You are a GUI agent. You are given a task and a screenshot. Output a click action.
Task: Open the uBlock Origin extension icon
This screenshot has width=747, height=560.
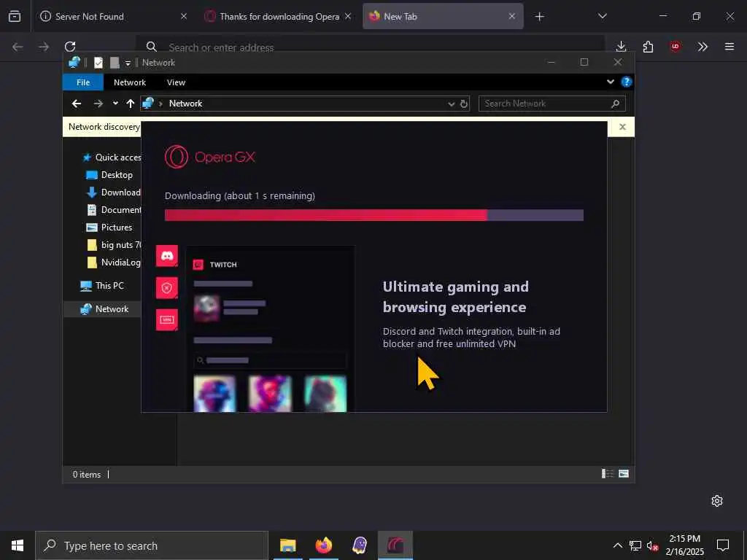pyautogui.click(x=675, y=46)
